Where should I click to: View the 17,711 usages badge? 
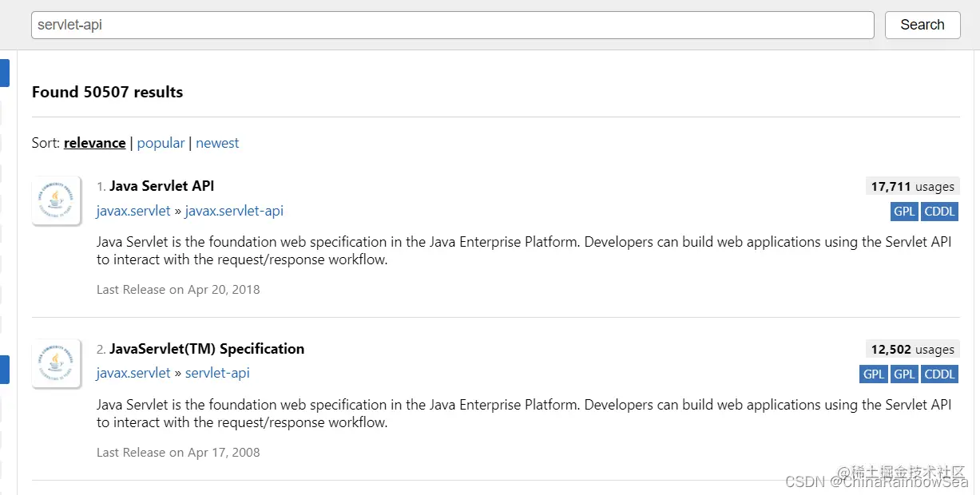tap(912, 186)
